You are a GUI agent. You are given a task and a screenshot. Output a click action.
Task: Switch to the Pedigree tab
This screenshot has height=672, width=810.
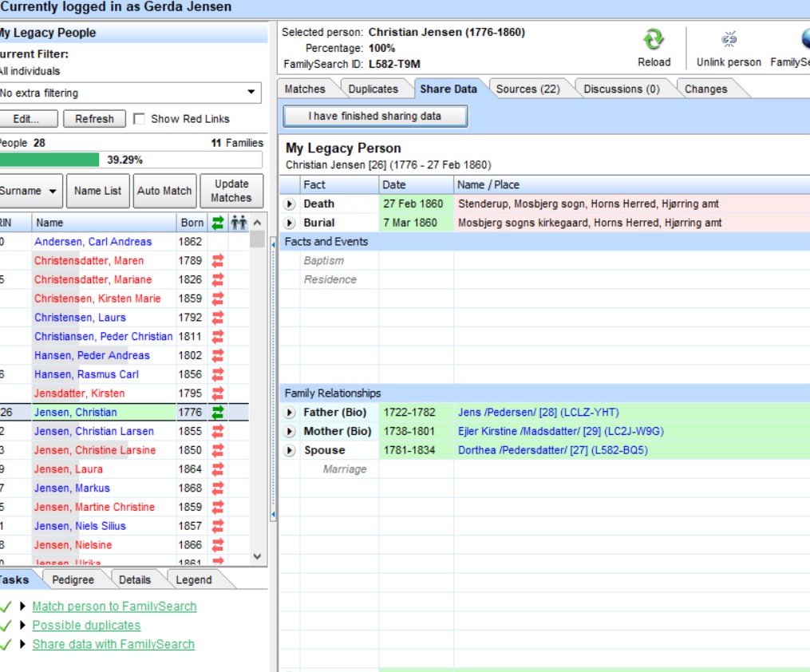[x=73, y=579]
